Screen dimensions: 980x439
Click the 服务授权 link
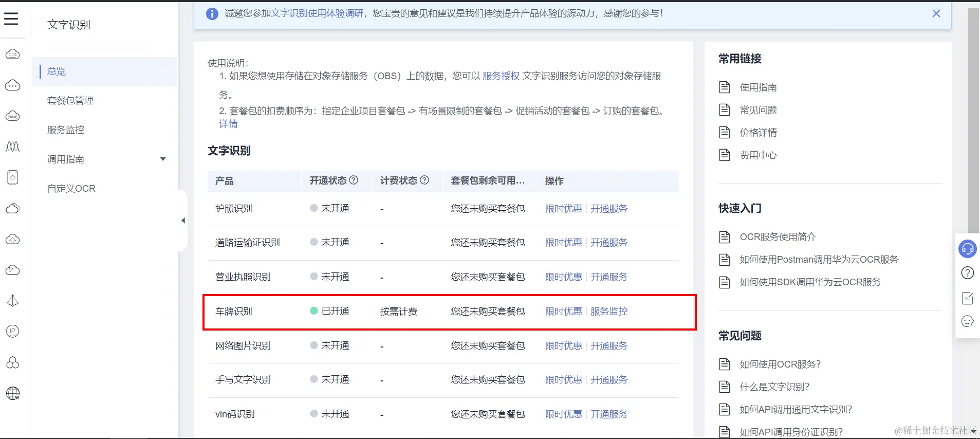click(501, 76)
